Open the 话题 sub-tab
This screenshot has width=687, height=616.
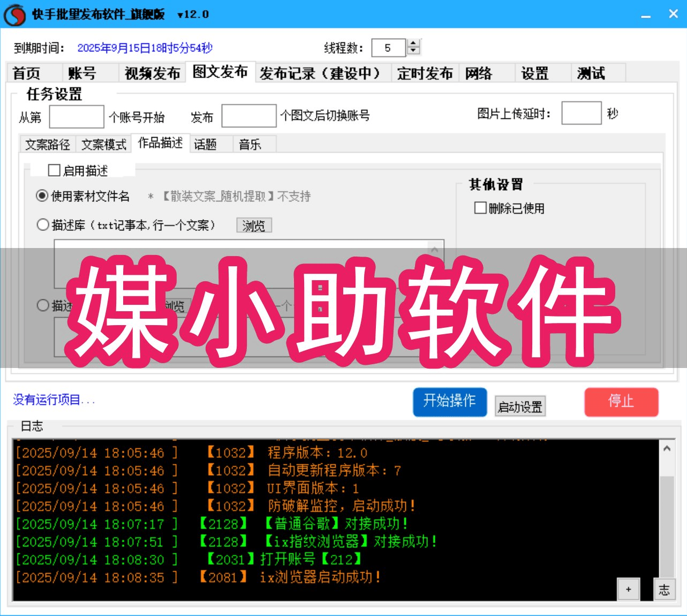pos(211,145)
